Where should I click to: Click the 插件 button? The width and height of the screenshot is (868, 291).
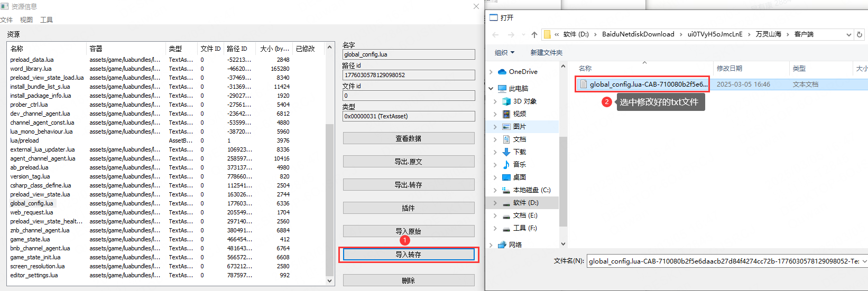coord(409,208)
